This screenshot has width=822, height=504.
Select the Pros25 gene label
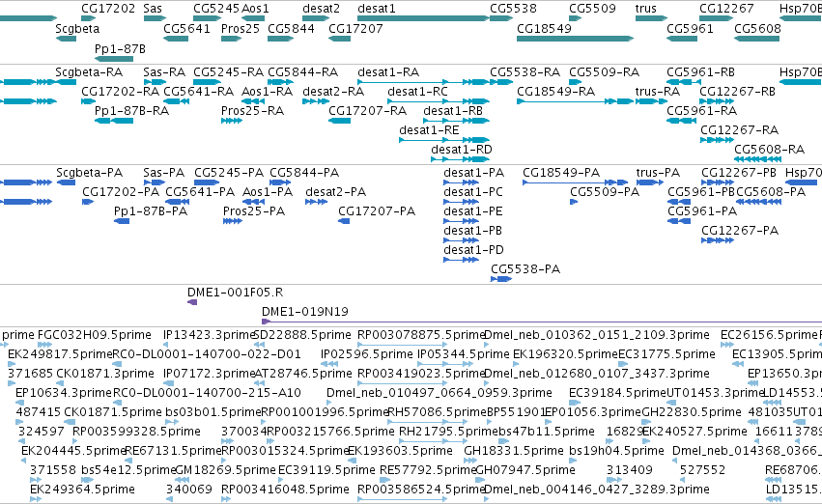click(x=241, y=29)
